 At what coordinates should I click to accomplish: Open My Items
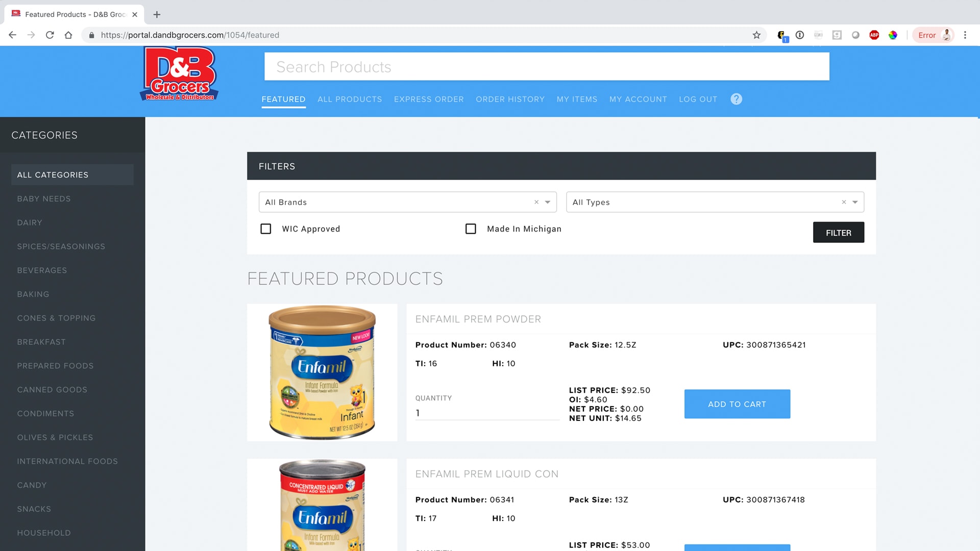(577, 99)
